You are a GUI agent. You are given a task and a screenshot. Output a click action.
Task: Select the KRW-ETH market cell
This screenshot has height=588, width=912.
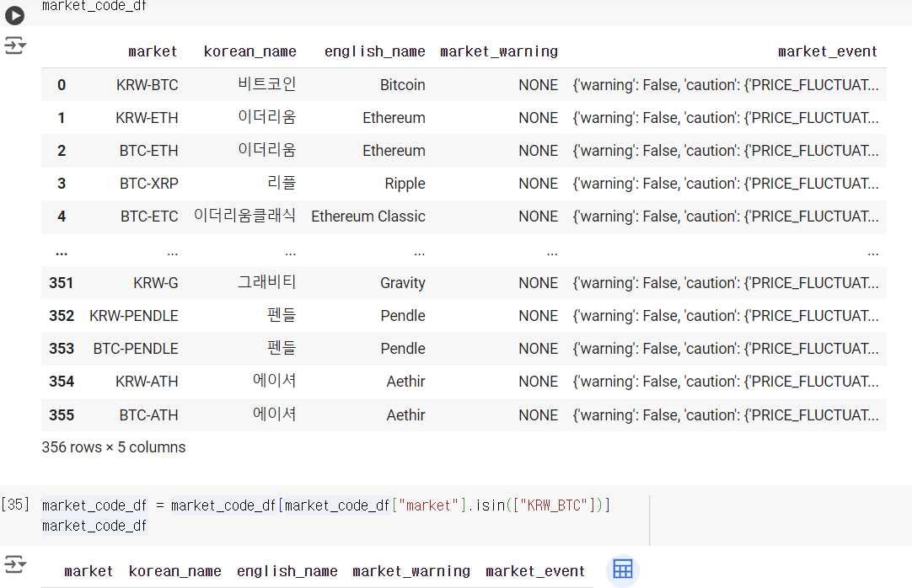(147, 118)
